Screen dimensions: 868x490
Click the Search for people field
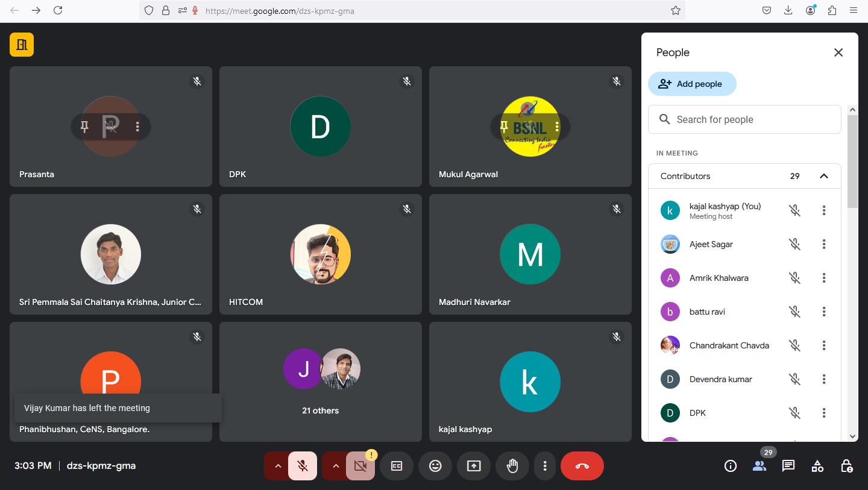point(744,119)
